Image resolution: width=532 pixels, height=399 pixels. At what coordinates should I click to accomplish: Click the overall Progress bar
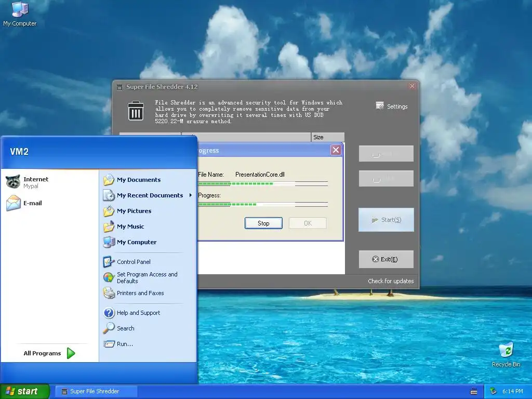pyautogui.click(x=262, y=204)
